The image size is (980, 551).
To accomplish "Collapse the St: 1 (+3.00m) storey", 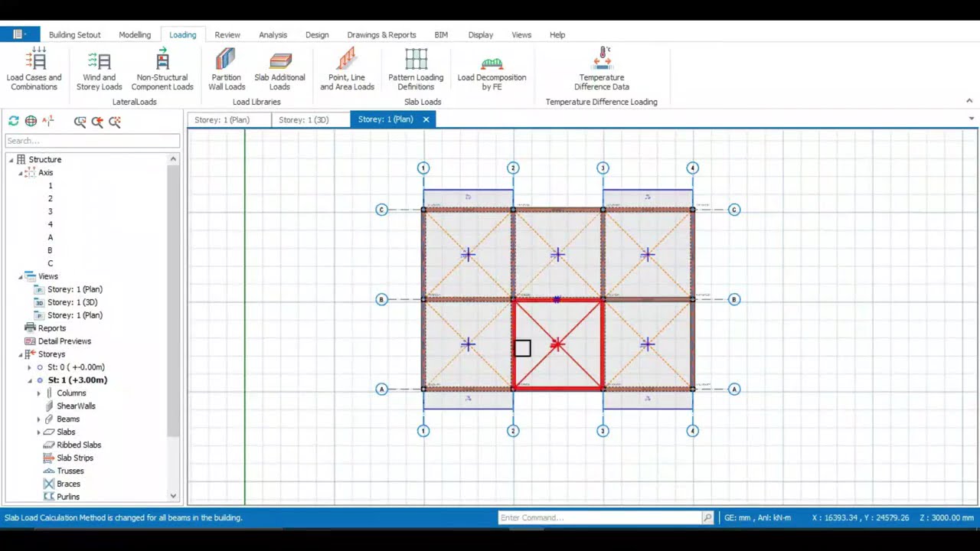I will (30, 380).
